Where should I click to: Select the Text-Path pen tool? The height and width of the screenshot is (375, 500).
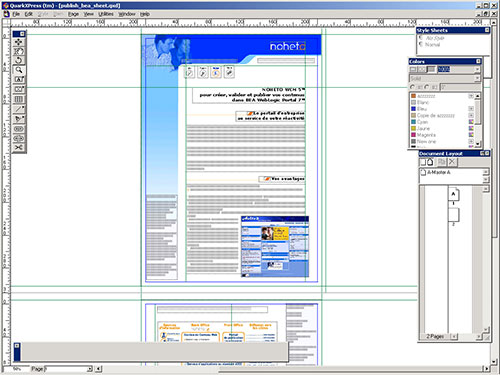[19, 119]
